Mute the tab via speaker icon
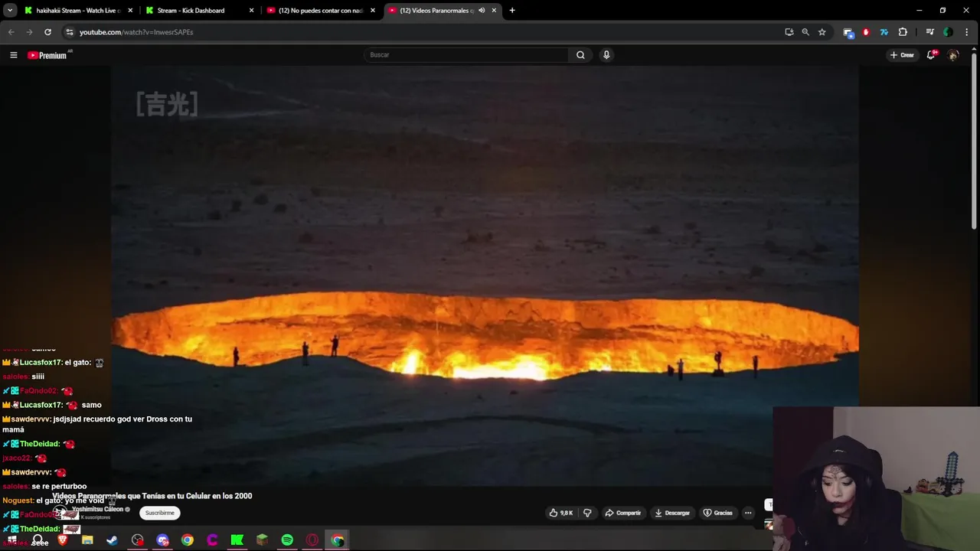Screen dimensions: 980x551 tap(482, 11)
